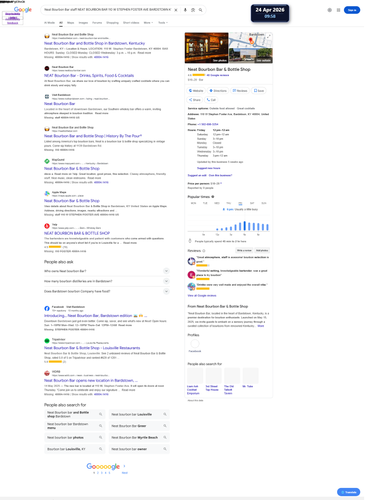Expand the map with the expand icon
This screenshot has height=500, width=367.
coord(269,36)
